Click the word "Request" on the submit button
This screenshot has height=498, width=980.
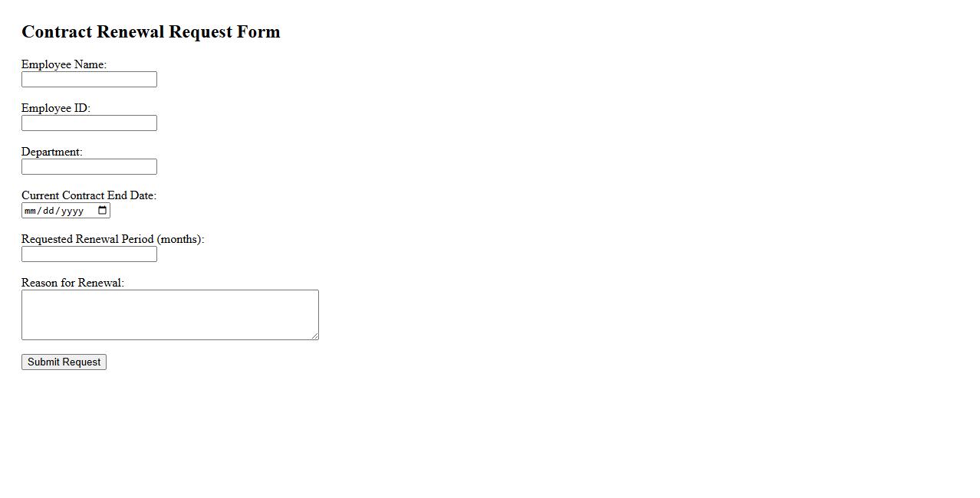[x=81, y=362]
